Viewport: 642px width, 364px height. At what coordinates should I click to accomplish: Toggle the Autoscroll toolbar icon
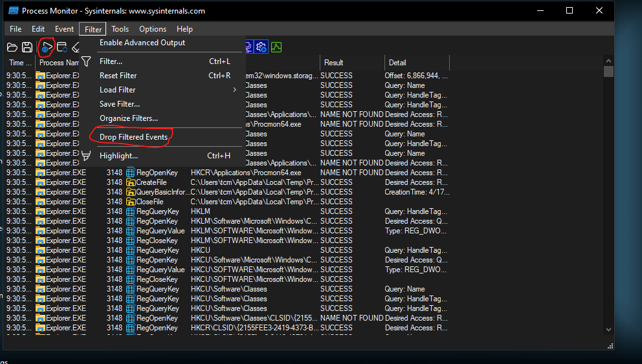(x=62, y=47)
